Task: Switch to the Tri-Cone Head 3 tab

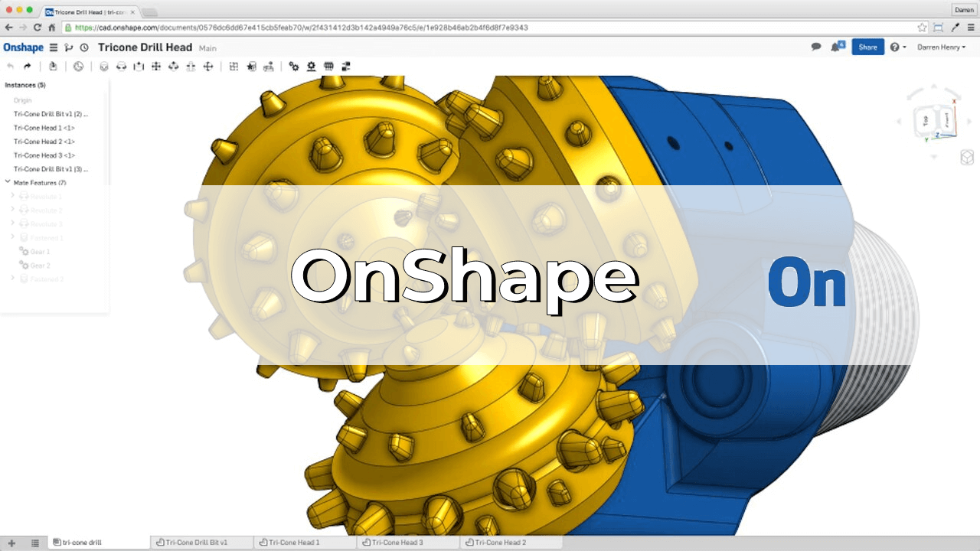Action: click(x=409, y=543)
